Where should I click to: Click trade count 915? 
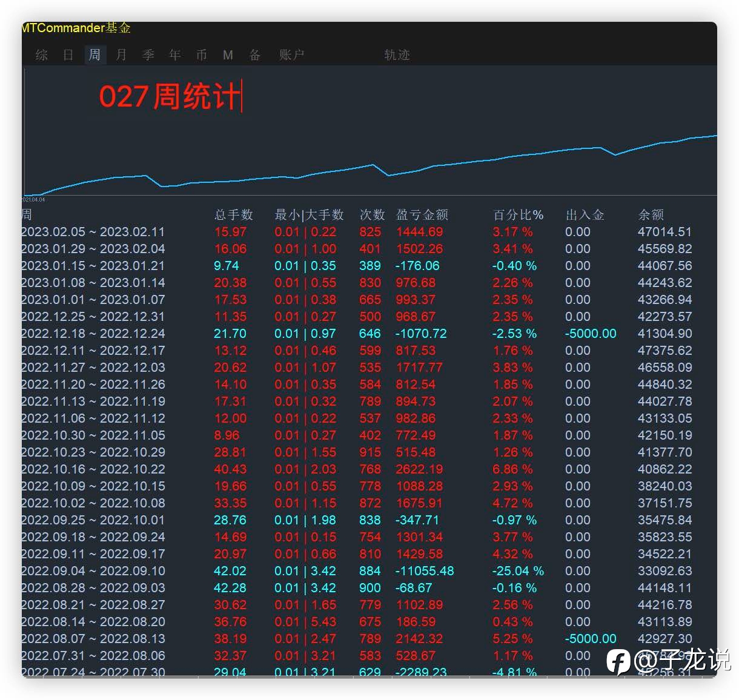click(x=370, y=452)
